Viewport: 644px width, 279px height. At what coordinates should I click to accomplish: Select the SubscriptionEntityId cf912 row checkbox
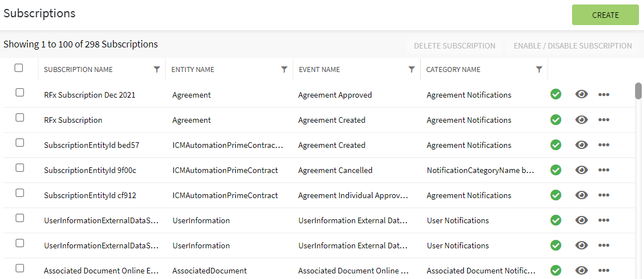coord(20,193)
